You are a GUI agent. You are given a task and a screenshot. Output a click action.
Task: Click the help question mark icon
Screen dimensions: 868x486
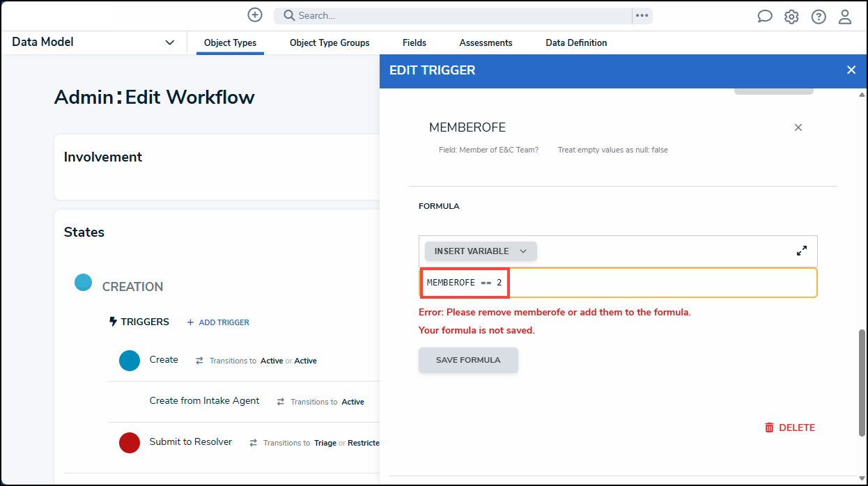pos(819,17)
